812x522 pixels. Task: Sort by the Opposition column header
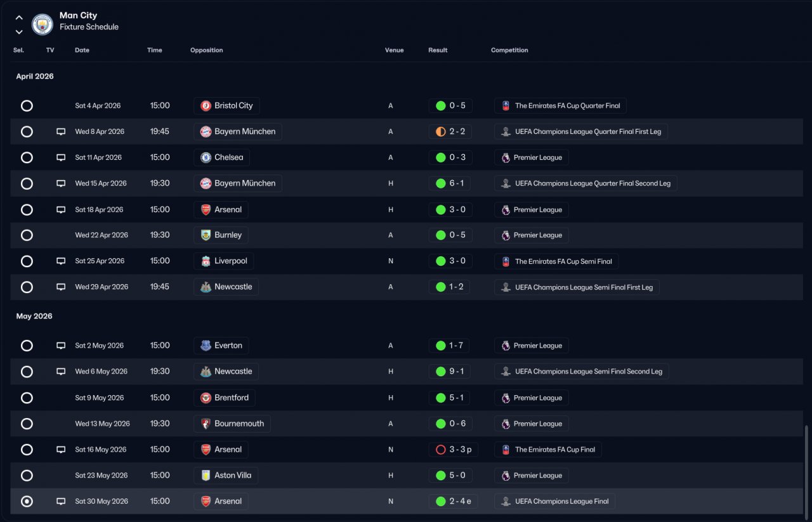[x=206, y=50]
